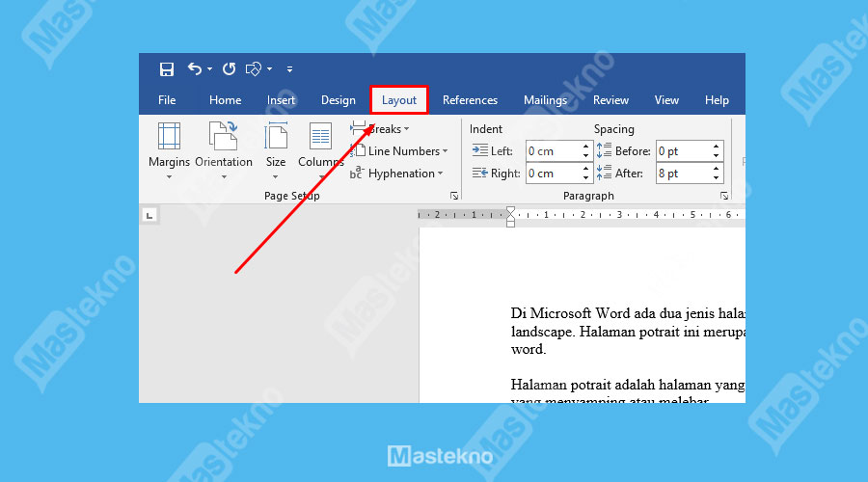Click the Spacing After field
The image size is (868, 482).
[x=683, y=174]
